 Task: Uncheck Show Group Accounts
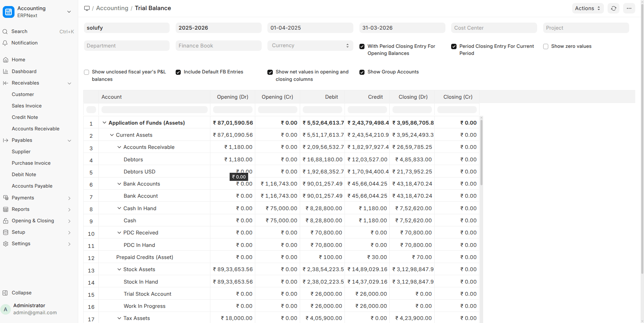coord(362,72)
